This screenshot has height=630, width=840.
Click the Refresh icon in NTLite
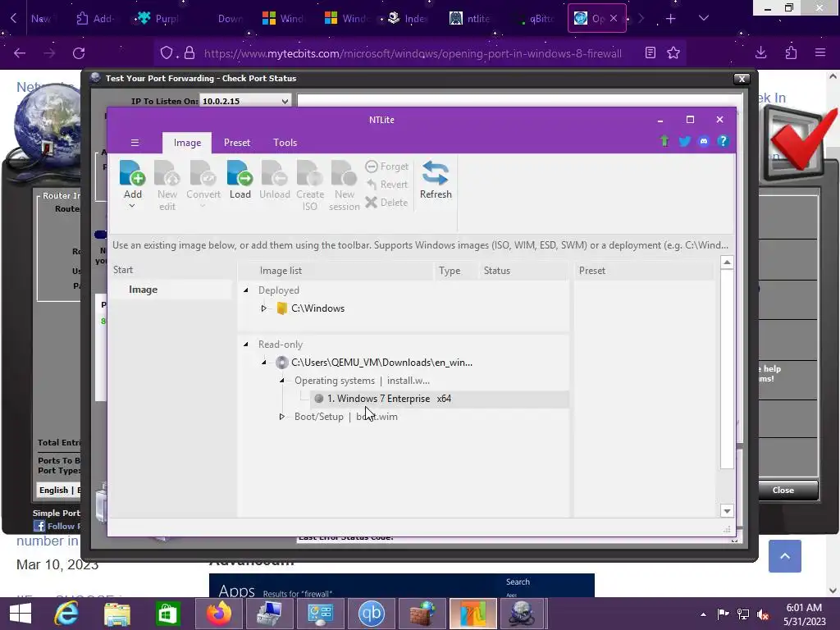[x=436, y=180]
